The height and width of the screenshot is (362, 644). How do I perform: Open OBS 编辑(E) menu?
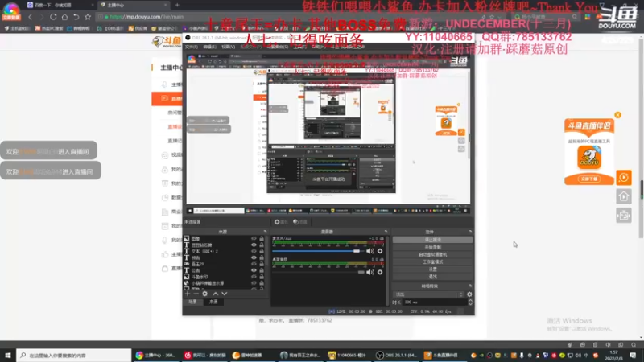tap(209, 47)
